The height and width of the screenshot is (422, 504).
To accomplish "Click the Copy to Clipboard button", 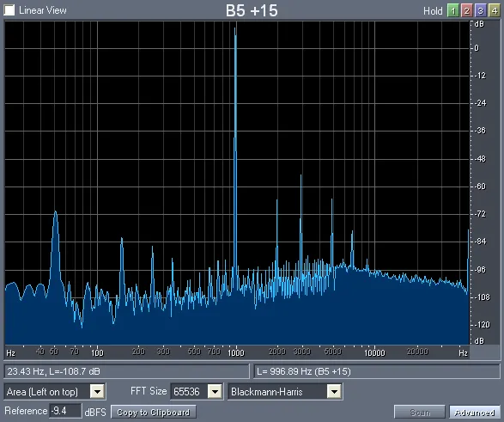I will tap(154, 412).
